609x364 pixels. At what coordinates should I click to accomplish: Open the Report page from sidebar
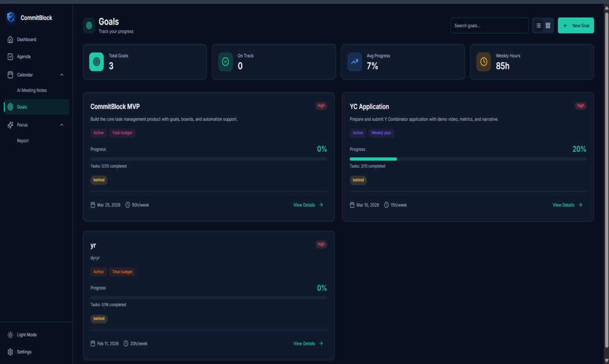[23, 140]
